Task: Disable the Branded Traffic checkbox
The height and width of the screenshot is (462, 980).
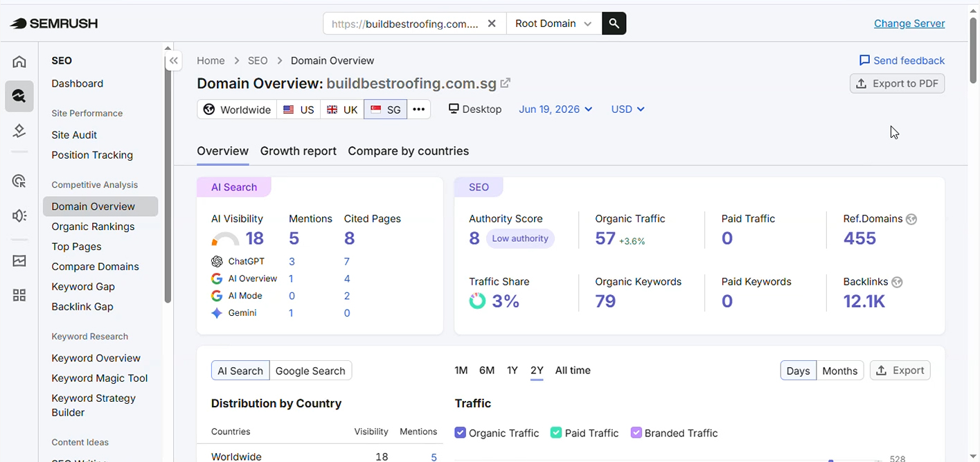Action: coord(636,433)
